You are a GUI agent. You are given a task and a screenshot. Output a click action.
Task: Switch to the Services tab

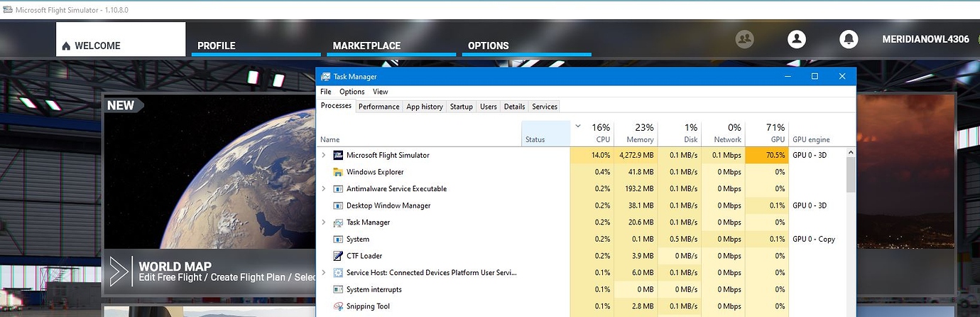point(545,107)
